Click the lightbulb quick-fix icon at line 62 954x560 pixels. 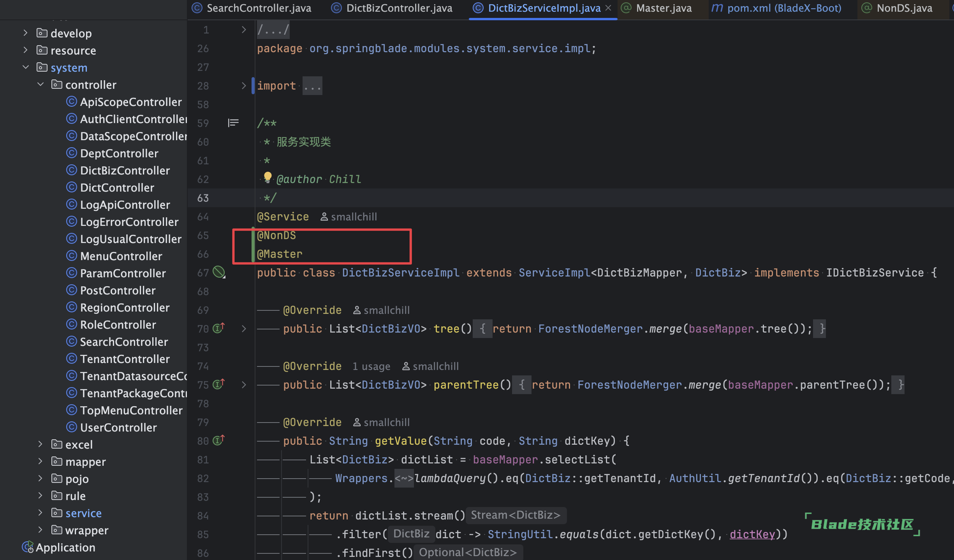click(x=268, y=177)
